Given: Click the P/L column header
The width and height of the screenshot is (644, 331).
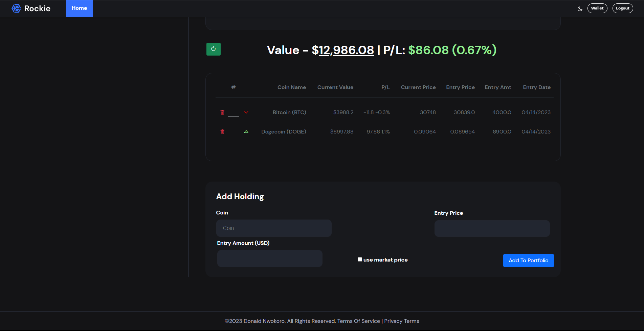Looking at the screenshot, I should click(386, 87).
